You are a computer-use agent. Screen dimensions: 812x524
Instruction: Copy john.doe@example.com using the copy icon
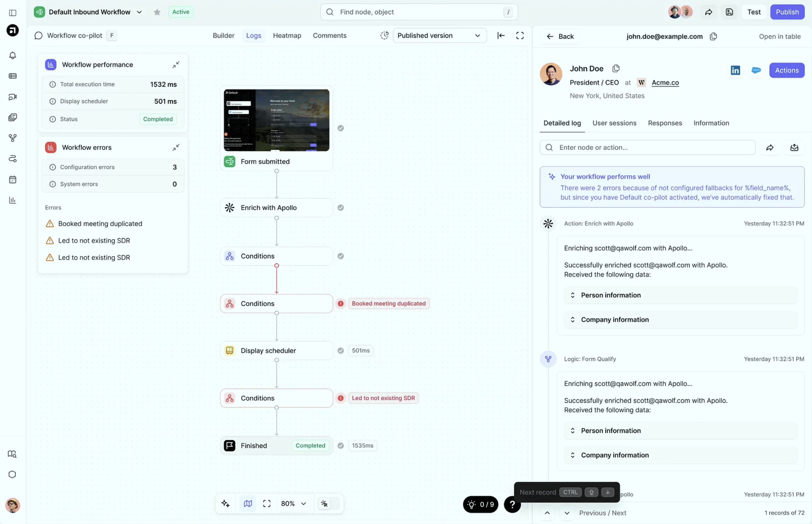pos(713,36)
